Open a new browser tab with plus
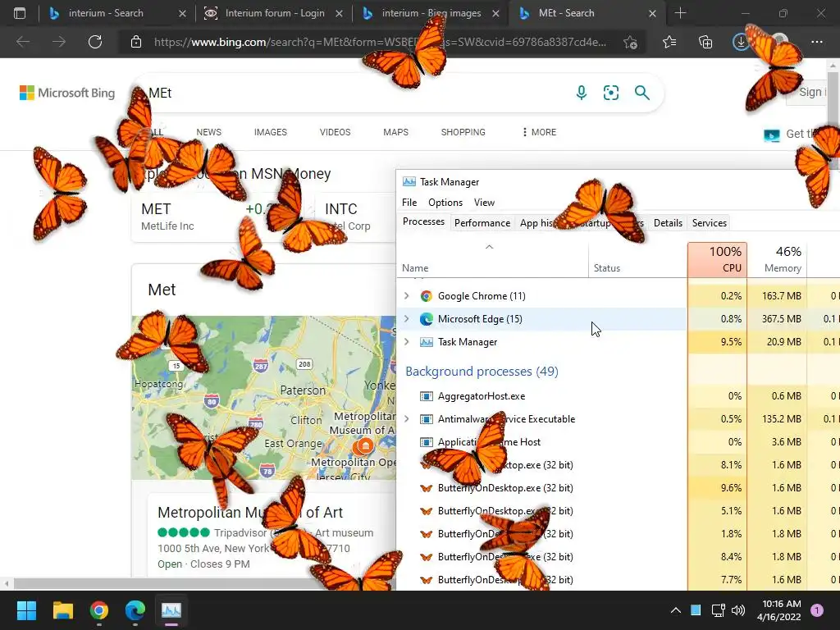This screenshot has width=840, height=630. point(680,13)
